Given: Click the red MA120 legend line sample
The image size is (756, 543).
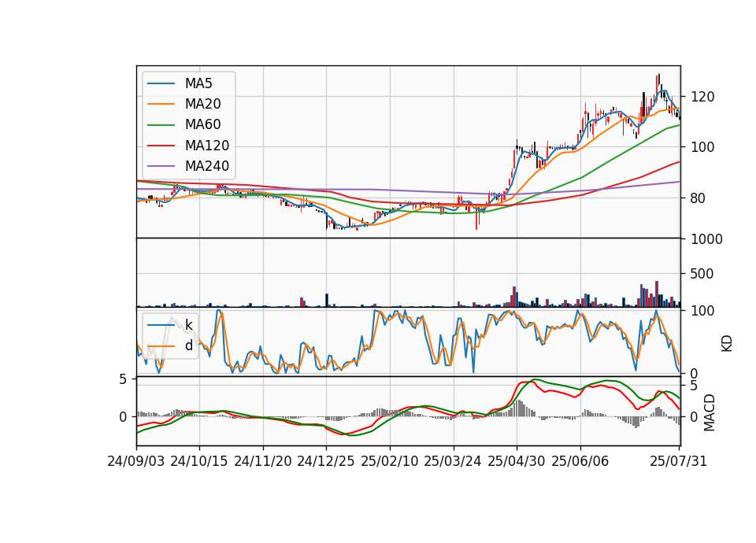Looking at the screenshot, I should pyautogui.click(x=161, y=146).
